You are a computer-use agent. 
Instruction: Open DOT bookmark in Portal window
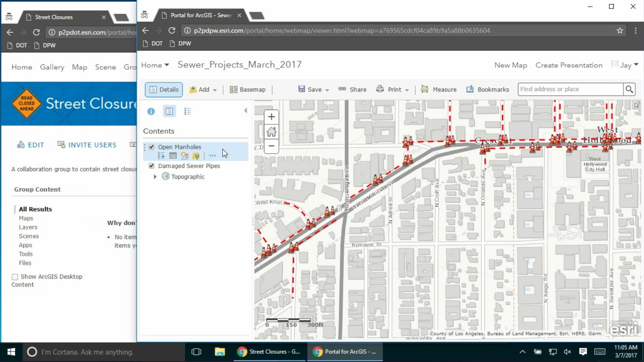tap(152, 44)
